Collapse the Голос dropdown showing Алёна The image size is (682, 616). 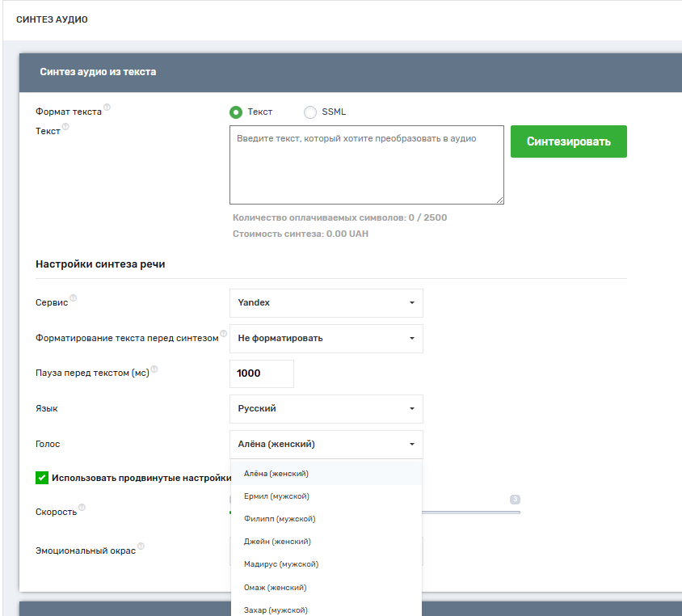click(326, 445)
